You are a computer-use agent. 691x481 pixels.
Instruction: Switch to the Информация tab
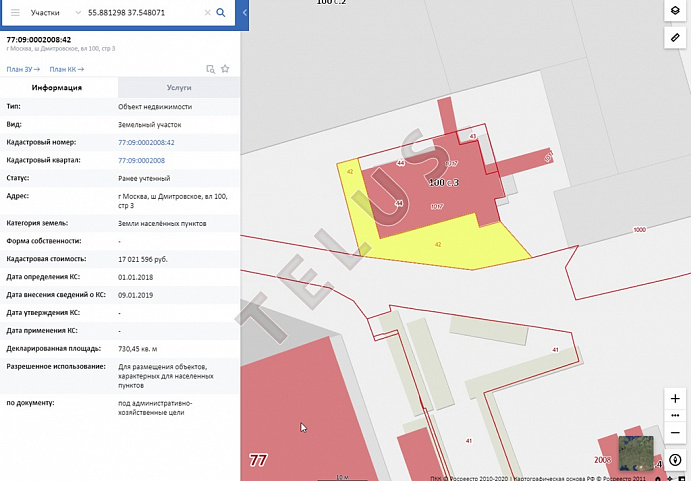59,87
